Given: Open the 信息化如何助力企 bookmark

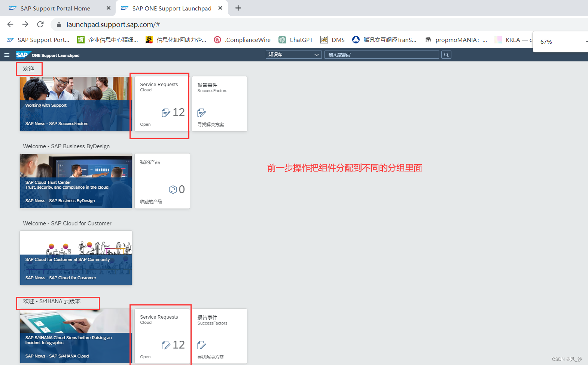Looking at the screenshot, I should tap(176, 40).
